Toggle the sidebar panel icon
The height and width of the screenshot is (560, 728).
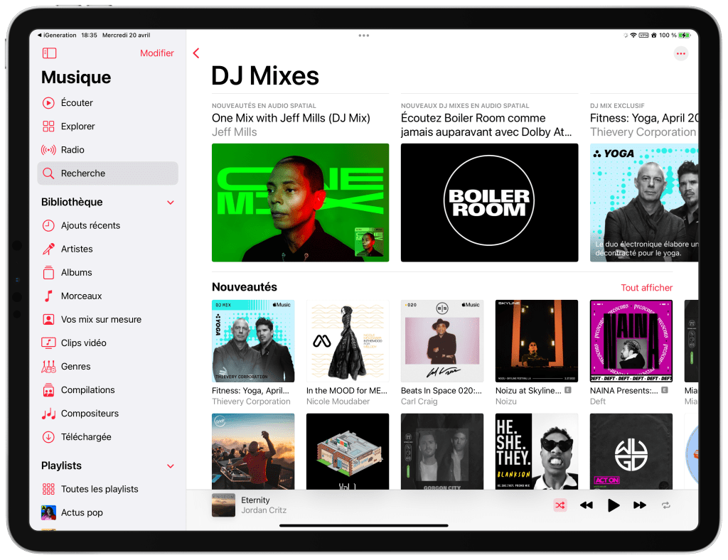click(x=49, y=53)
